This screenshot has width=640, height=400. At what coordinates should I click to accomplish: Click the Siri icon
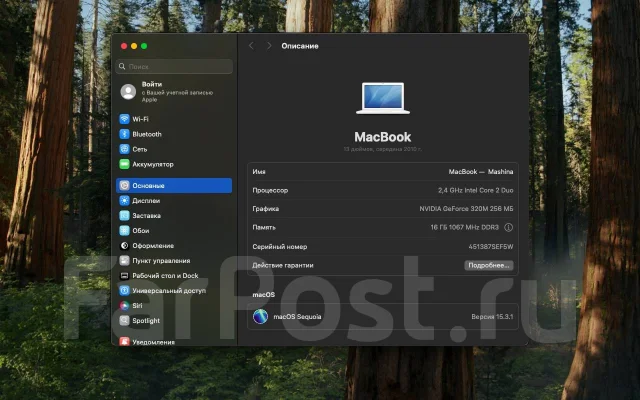click(x=124, y=305)
